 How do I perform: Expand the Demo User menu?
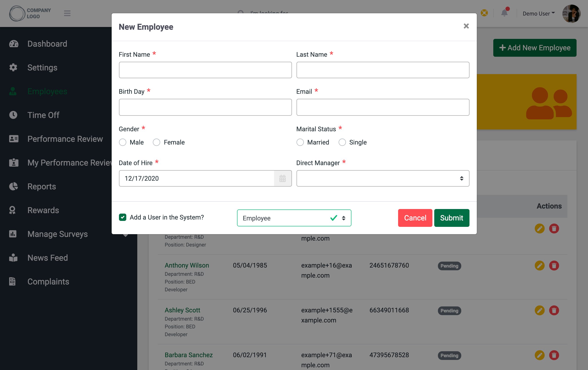tap(539, 14)
